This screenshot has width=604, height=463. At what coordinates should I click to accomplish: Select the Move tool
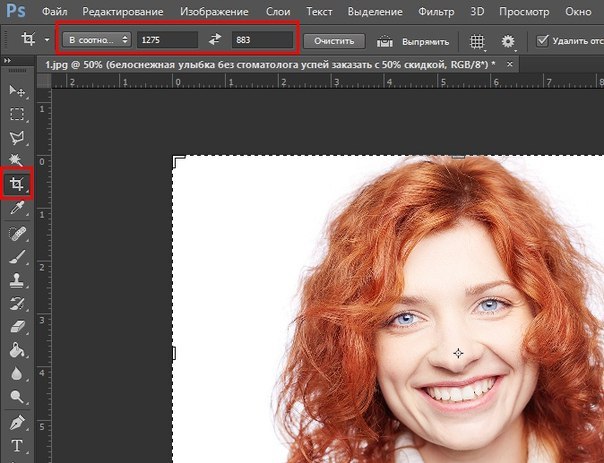coord(17,91)
